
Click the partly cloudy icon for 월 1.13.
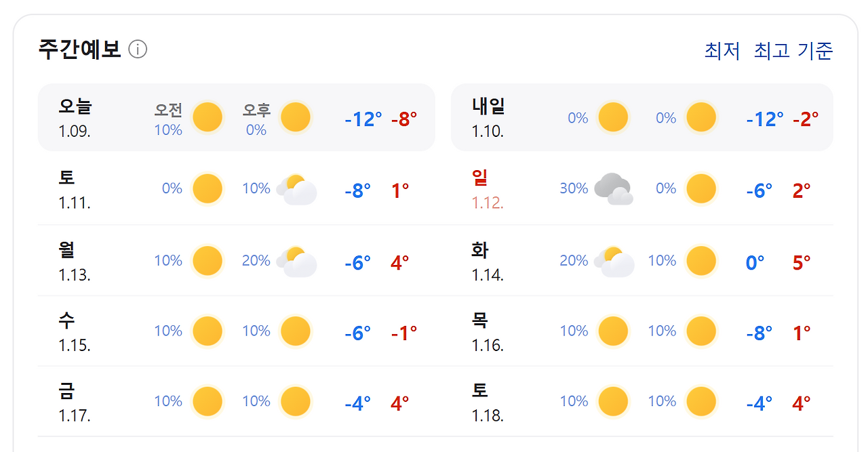point(296,260)
